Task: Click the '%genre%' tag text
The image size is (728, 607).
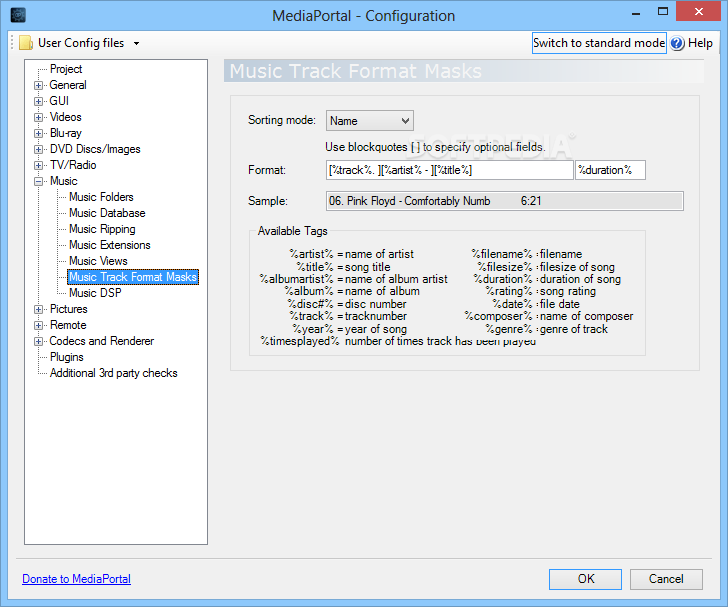Action: (x=509, y=329)
